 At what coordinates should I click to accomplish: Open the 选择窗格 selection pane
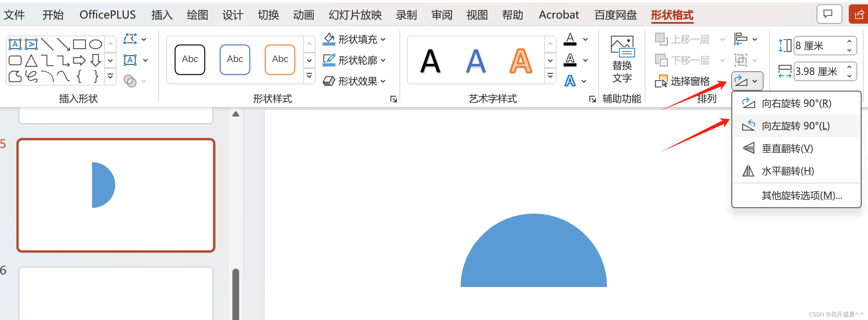tap(682, 81)
